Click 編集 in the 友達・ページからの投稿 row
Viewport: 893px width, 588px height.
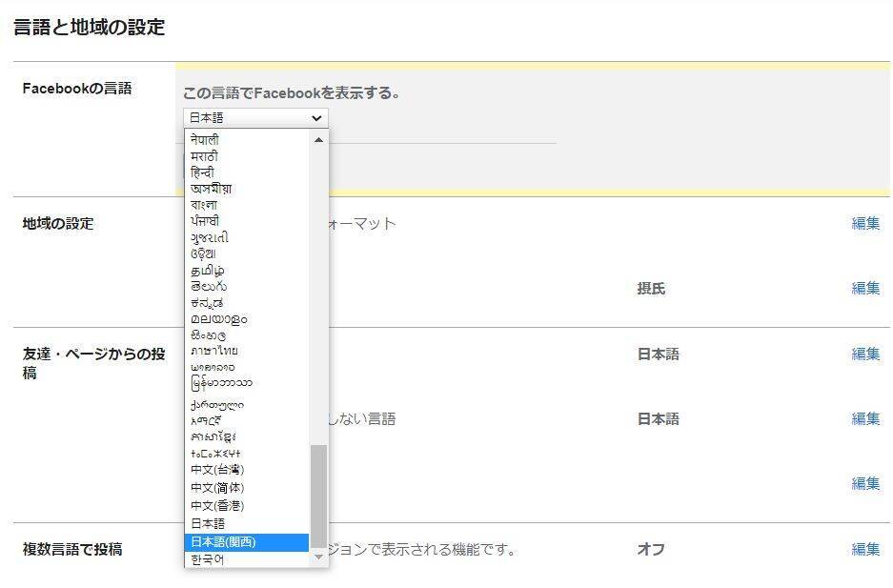pos(865,355)
